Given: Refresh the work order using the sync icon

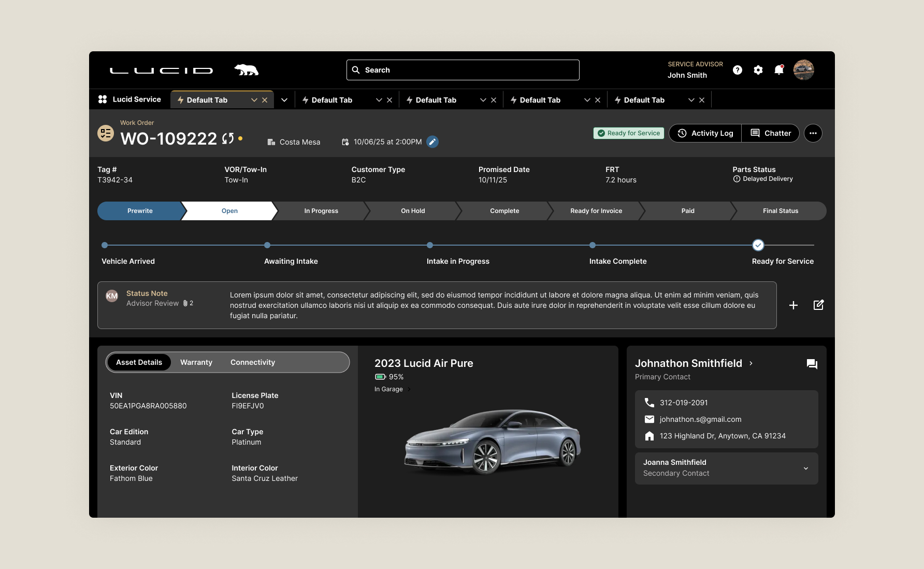Looking at the screenshot, I should pos(229,139).
